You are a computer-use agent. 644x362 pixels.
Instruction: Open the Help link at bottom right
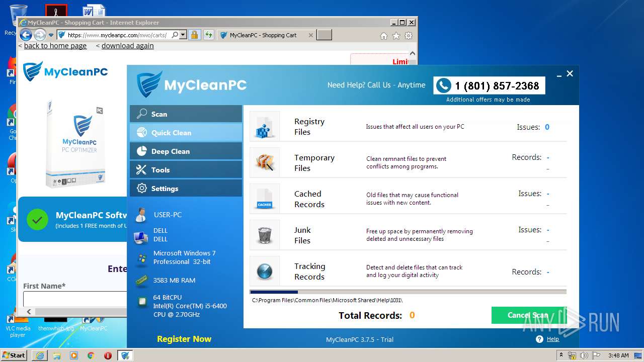pyautogui.click(x=553, y=339)
